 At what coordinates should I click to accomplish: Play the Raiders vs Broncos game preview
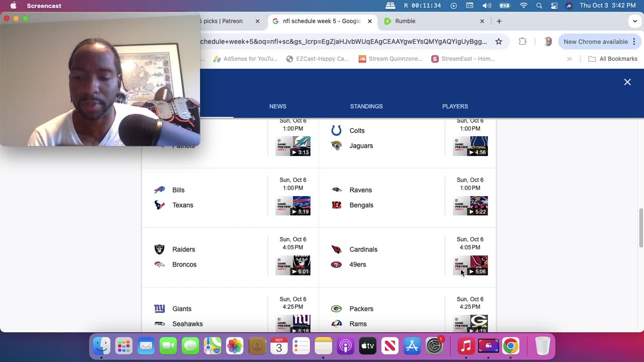click(293, 265)
